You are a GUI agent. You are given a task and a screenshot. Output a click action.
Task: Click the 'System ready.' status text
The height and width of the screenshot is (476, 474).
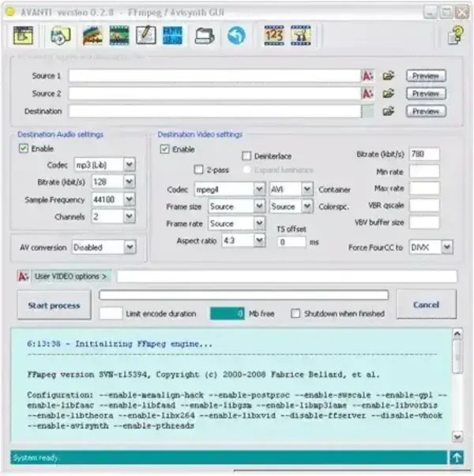(36, 458)
